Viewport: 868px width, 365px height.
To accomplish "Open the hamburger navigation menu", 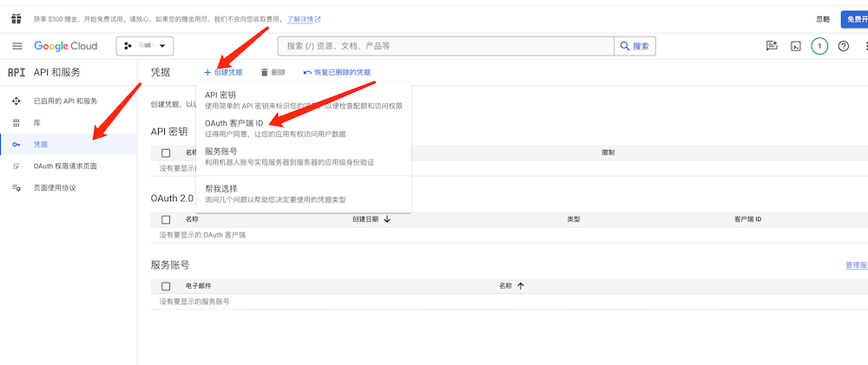I will [16, 46].
